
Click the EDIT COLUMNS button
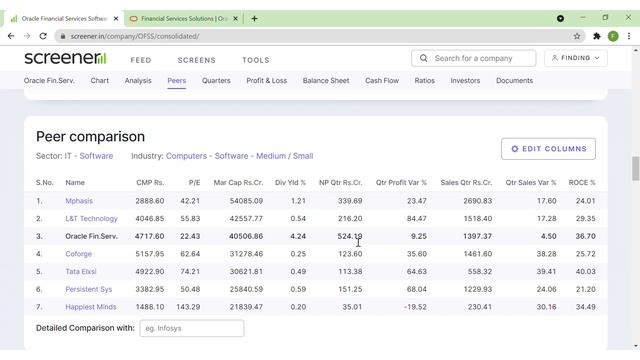click(x=548, y=149)
